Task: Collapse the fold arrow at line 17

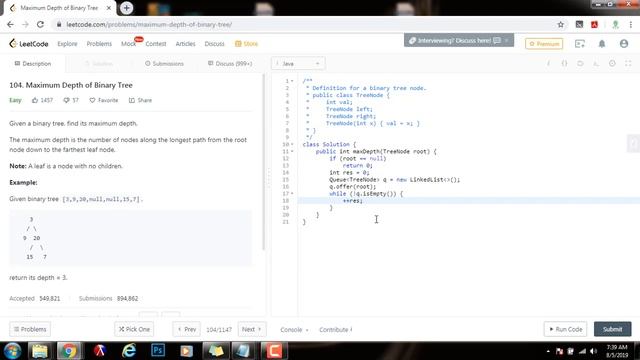Action: (292, 193)
